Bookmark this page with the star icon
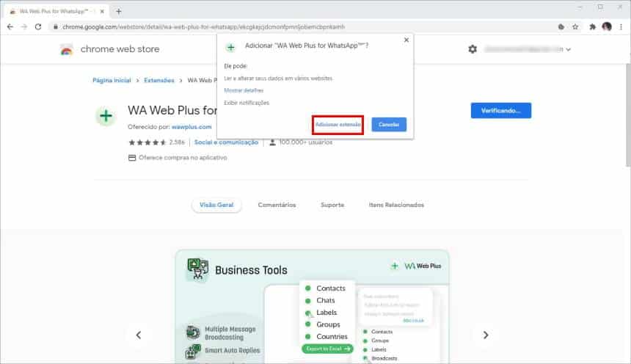Screen dimensions: 631x364 [575, 26]
